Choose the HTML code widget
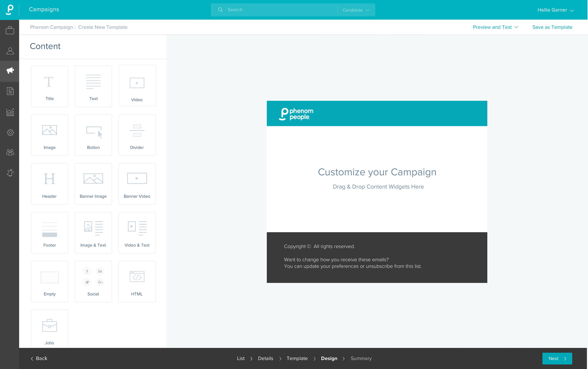 point(137,281)
